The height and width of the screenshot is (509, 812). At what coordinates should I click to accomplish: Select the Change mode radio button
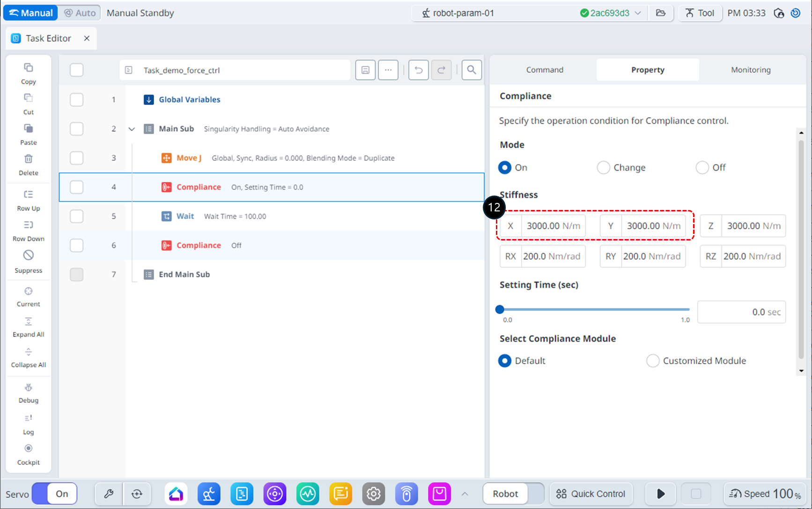coord(603,167)
